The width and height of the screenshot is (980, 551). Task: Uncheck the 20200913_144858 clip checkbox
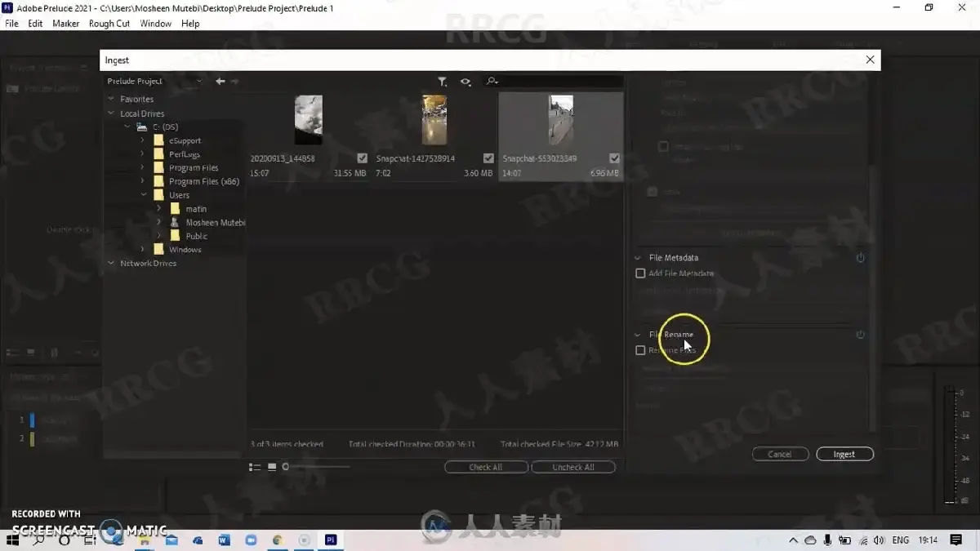pyautogui.click(x=363, y=158)
